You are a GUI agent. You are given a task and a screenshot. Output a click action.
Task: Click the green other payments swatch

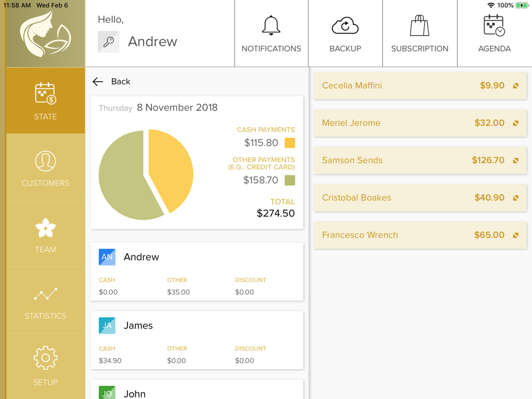pos(290,180)
